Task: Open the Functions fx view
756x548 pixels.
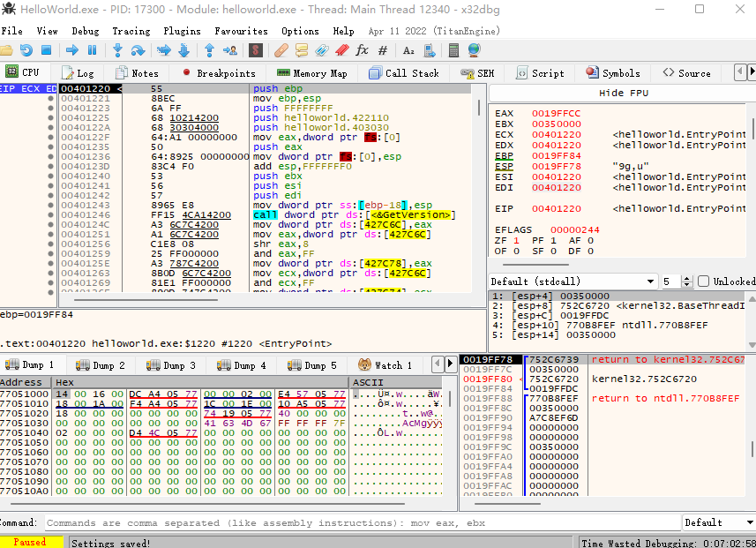Action: tap(362, 50)
